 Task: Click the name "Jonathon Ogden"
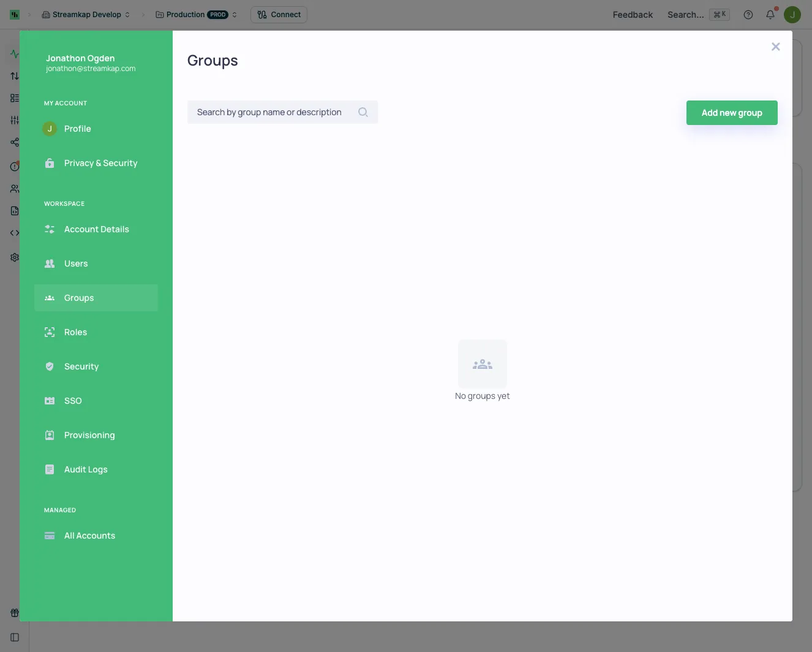(80, 58)
